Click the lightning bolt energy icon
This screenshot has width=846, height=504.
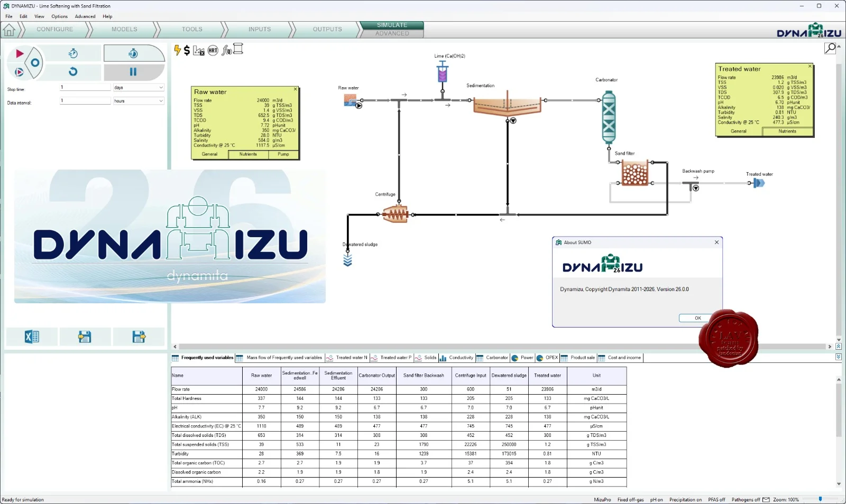point(177,50)
